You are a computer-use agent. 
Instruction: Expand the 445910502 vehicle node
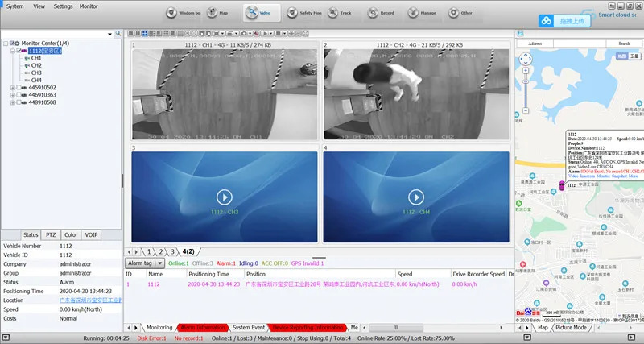(13, 88)
